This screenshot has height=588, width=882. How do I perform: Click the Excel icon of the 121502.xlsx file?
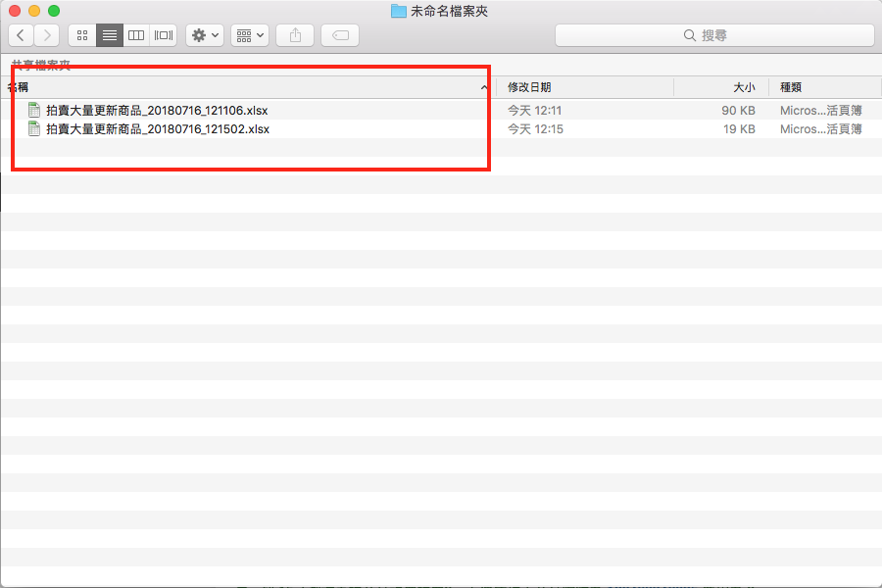pyautogui.click(x=34, y=128)
